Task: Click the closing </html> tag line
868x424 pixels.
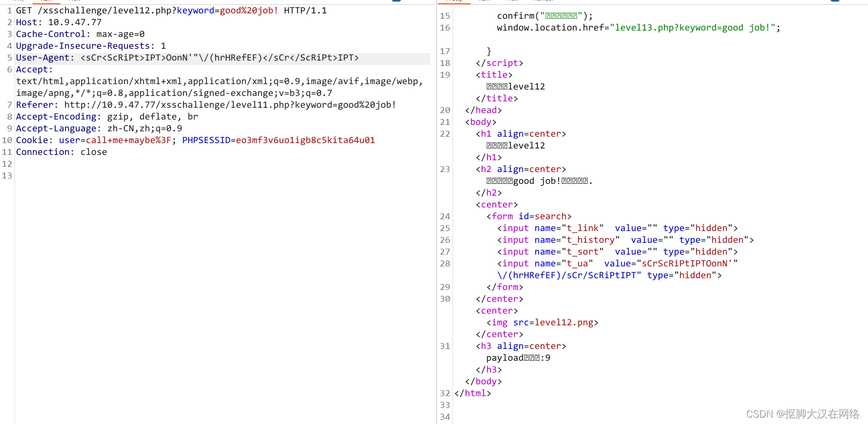Action: 472,393
